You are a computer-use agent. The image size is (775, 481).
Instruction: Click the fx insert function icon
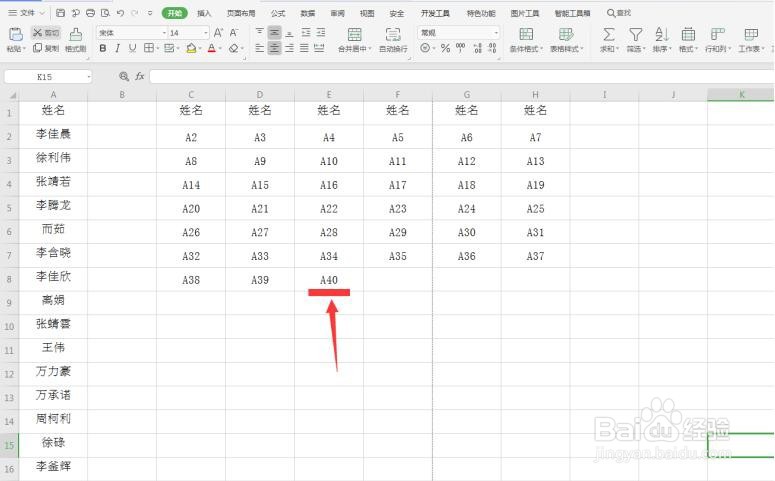coord(140,77)
